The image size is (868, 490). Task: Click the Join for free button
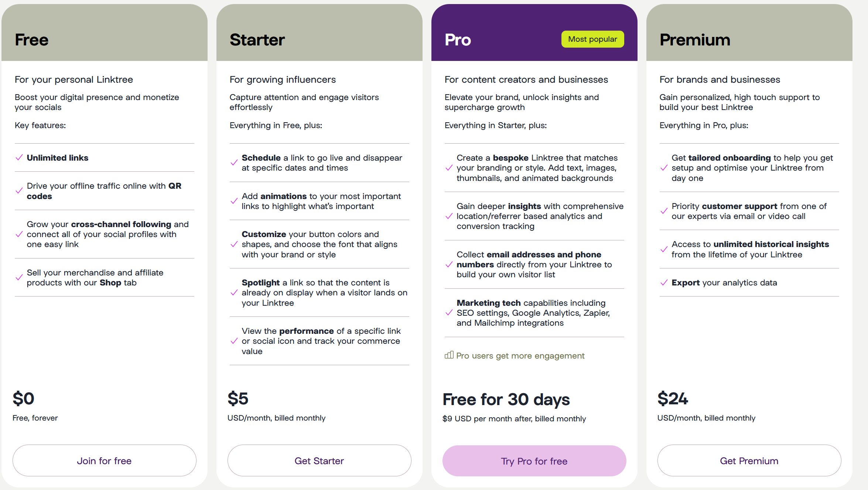coord(104,460)
